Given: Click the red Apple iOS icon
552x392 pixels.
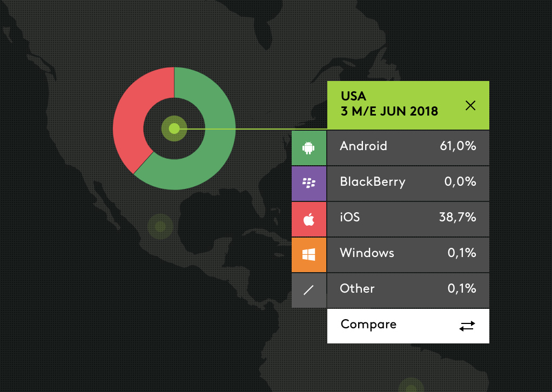Looking at the screenshot, I should 309,219.
